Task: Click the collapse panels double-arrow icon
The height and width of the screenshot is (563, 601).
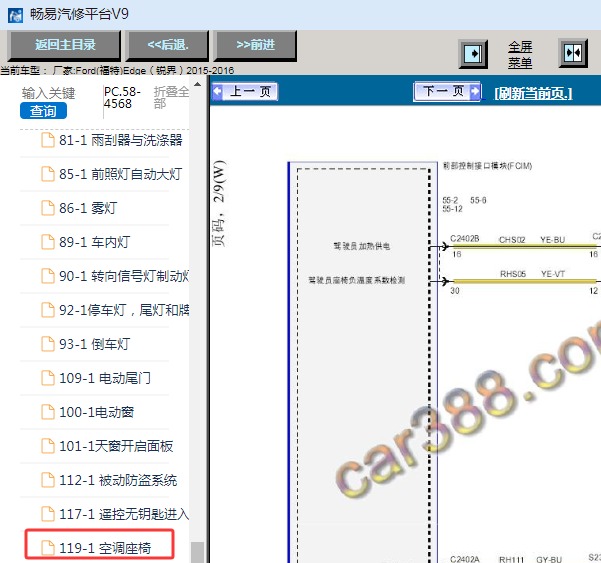Action: pos(573,53)
